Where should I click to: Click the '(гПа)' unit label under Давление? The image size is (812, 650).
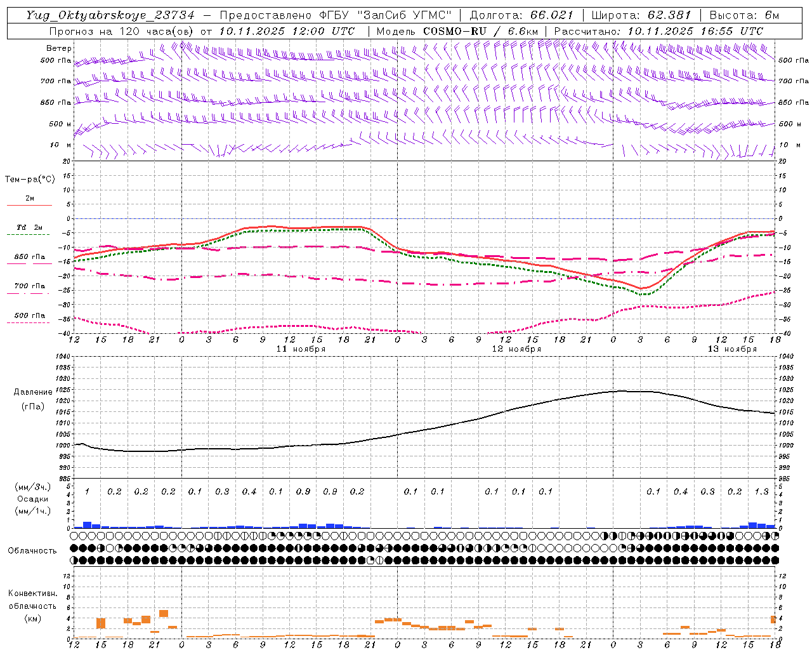pos(33,407)
